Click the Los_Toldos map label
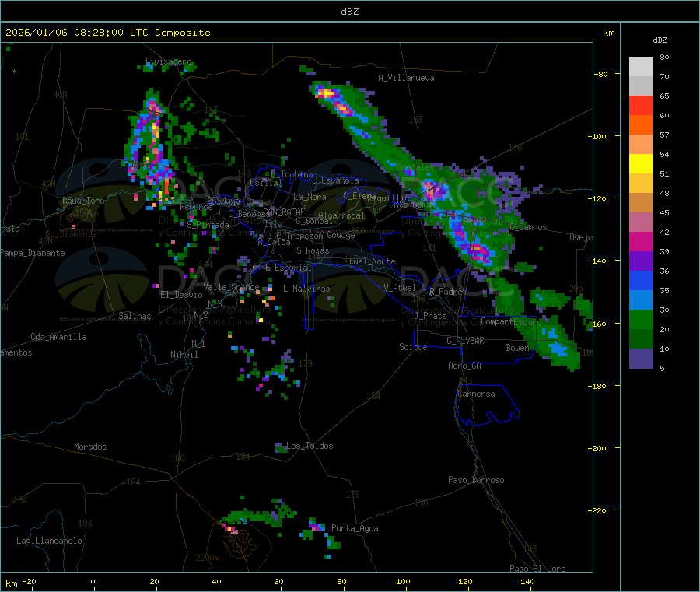This screenshot has width=700, height=592. (x=310, y=446)
